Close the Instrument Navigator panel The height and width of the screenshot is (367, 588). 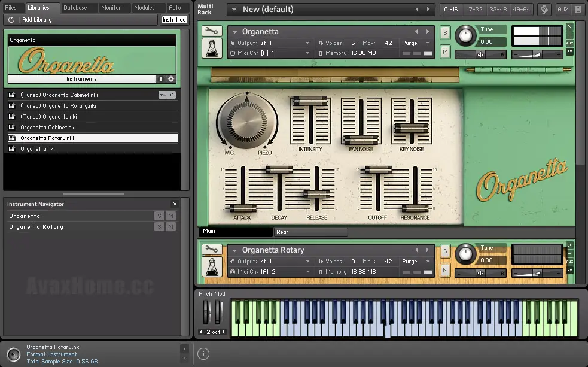(175, 204)
